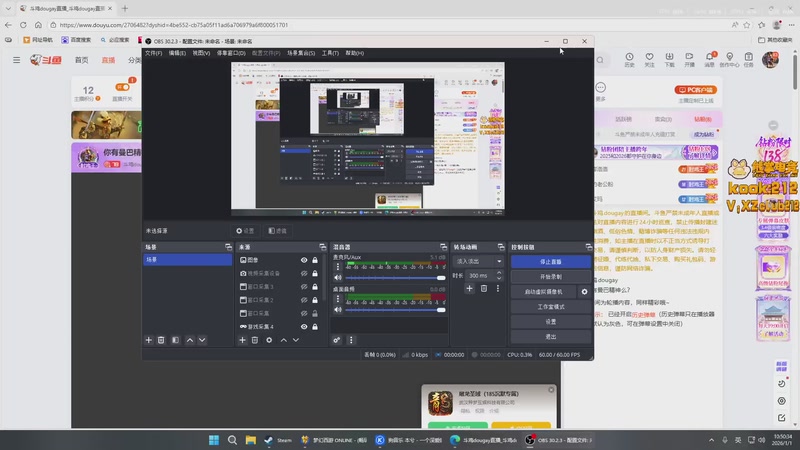Mute the 麦克风/Aux speaker icon

point(338,278)
